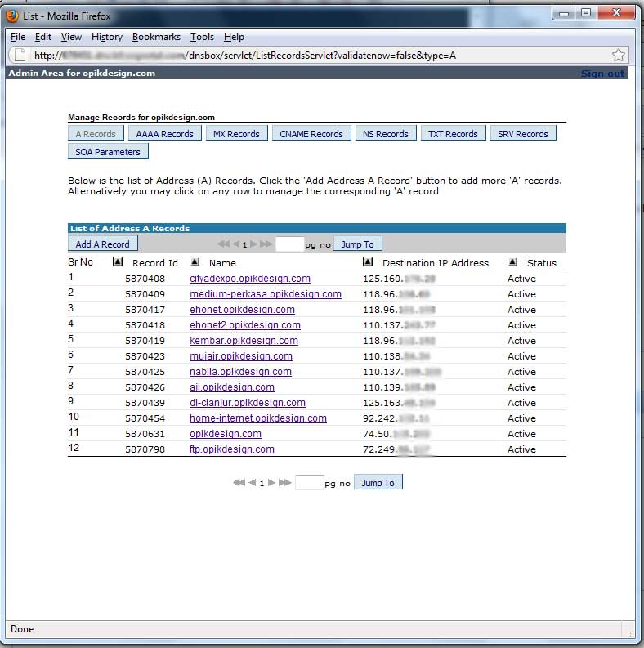Viewport: 644px width, 648px height.
Task: Bookmark this page with the star icon
Action: pyautogui.click(x=619, y=55)
